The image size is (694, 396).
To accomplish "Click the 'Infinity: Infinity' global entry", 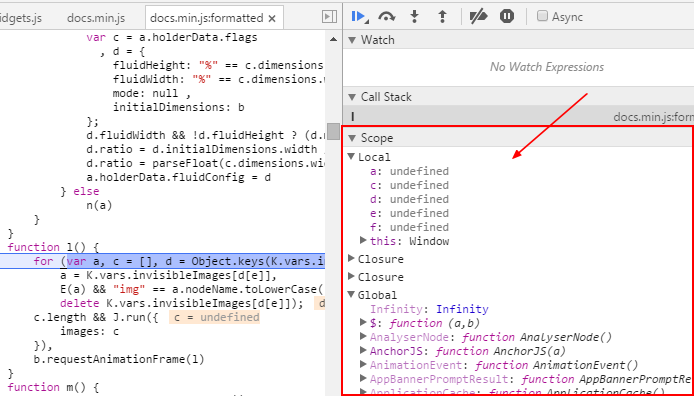I will pos(429,309).
